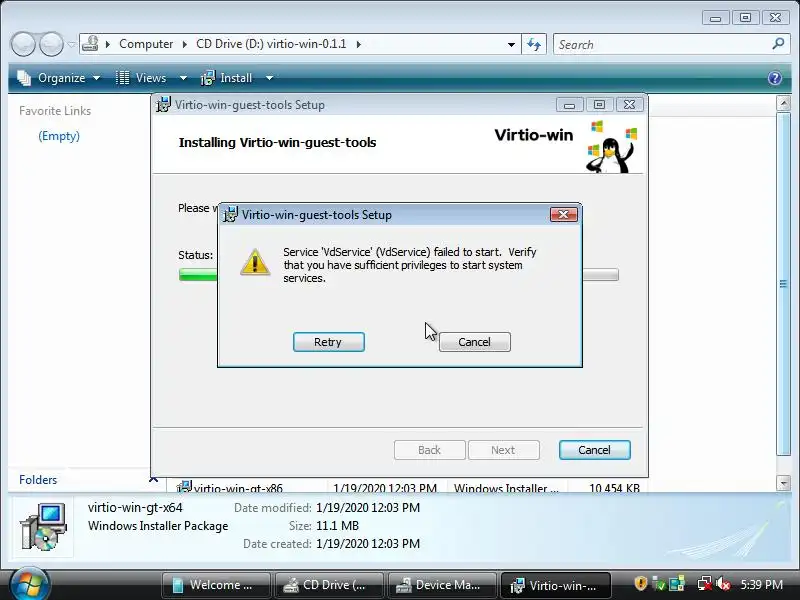Click the green checkmark tray icon

click(660, 584)
